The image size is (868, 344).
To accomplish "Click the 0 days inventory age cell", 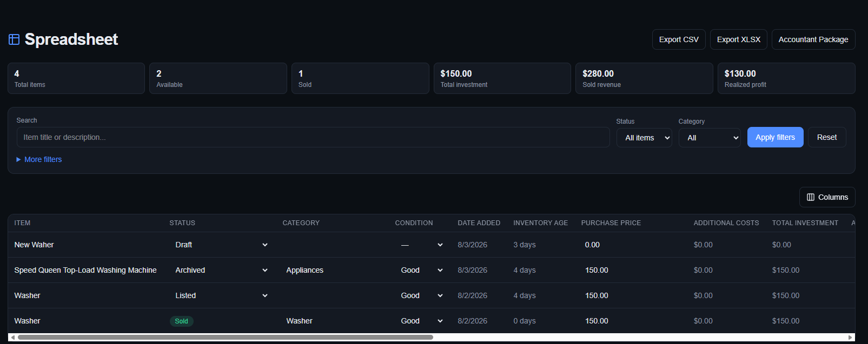I will 525,321.
